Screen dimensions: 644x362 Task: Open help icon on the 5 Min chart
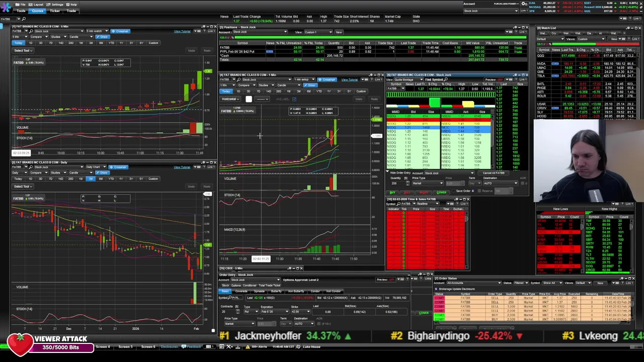[203, 31]
